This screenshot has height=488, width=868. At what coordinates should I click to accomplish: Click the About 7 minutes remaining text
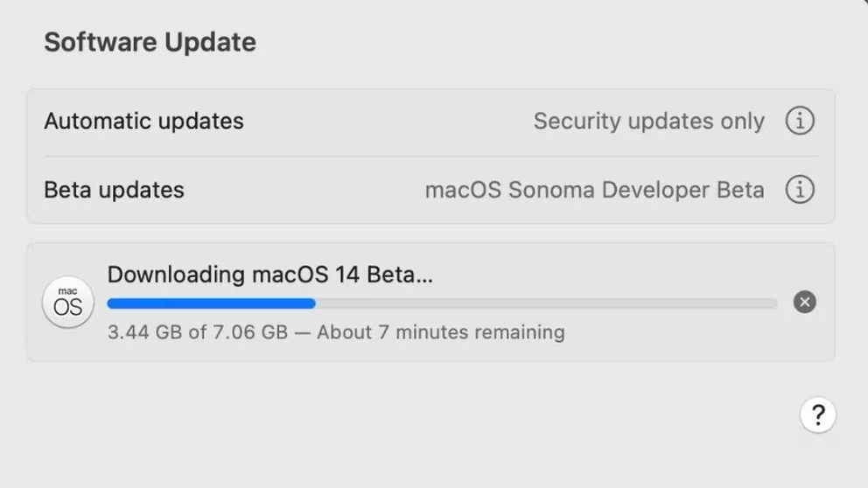coord(440,332)
